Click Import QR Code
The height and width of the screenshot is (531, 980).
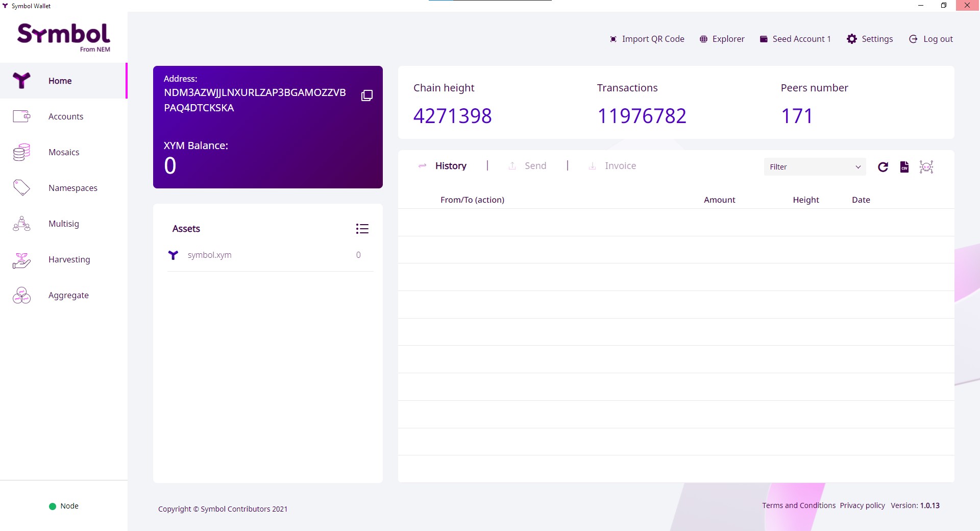tap(647, 39)
